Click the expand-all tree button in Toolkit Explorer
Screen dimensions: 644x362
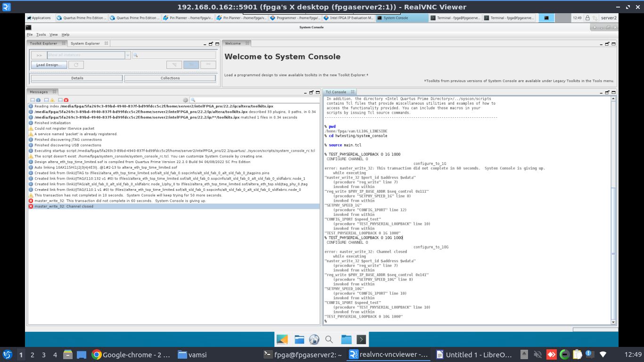(x=174, y=65)
